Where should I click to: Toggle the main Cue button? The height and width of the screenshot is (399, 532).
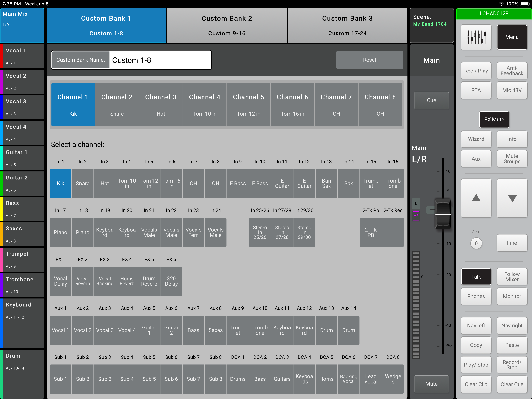click(x=432, y=100)
